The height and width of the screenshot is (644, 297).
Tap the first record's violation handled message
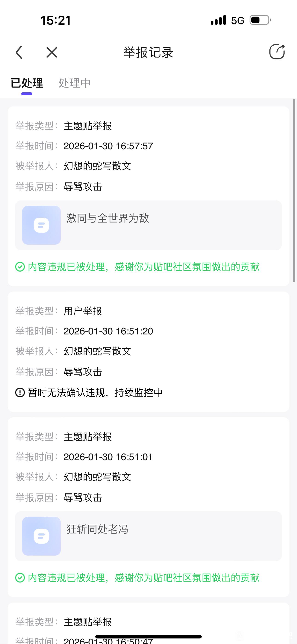143,267
